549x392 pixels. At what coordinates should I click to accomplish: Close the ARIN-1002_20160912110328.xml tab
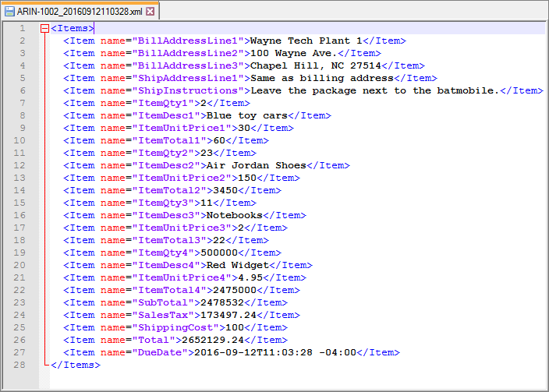(x=150, y=12)
